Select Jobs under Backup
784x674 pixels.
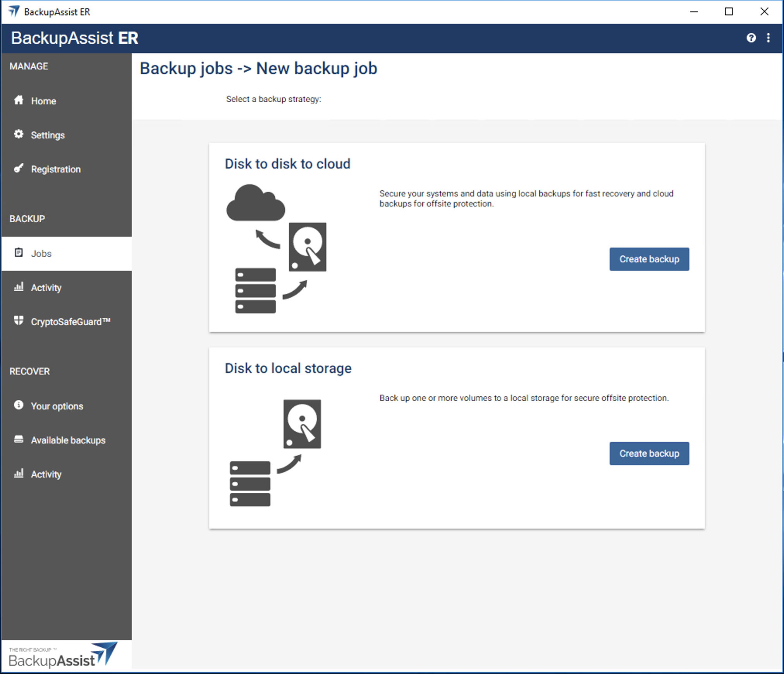(x=41, y=254)
